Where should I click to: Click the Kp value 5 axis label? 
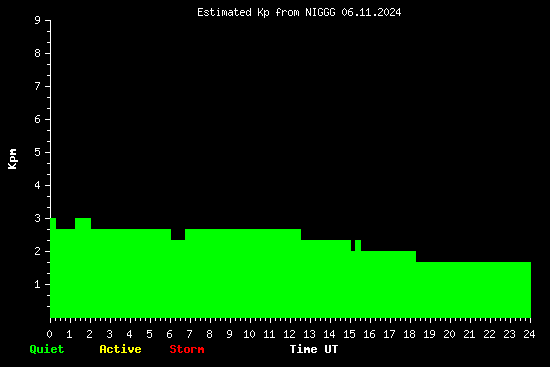38,152
